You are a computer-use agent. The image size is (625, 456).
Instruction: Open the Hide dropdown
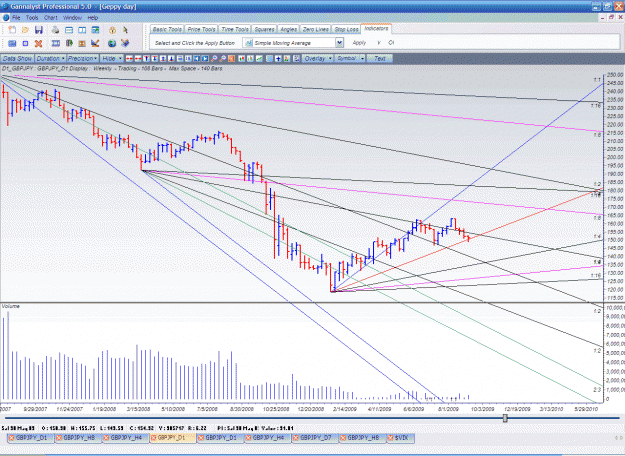coord(112,59)
